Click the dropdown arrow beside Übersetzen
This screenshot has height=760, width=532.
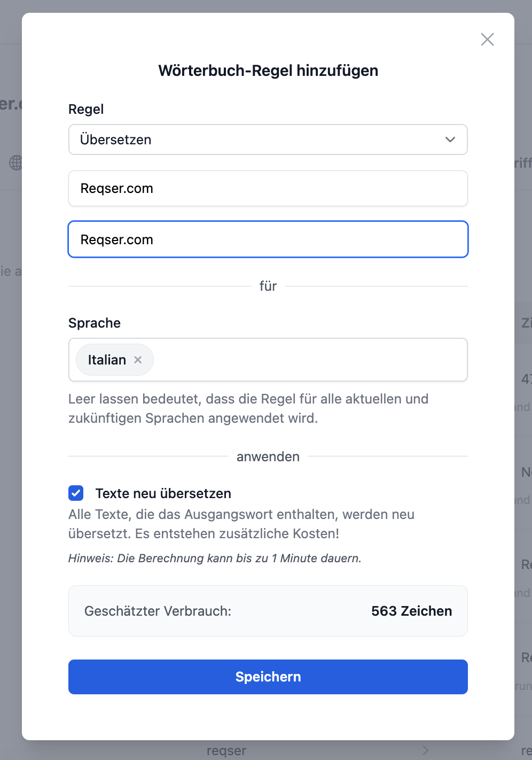click(449, 139)
